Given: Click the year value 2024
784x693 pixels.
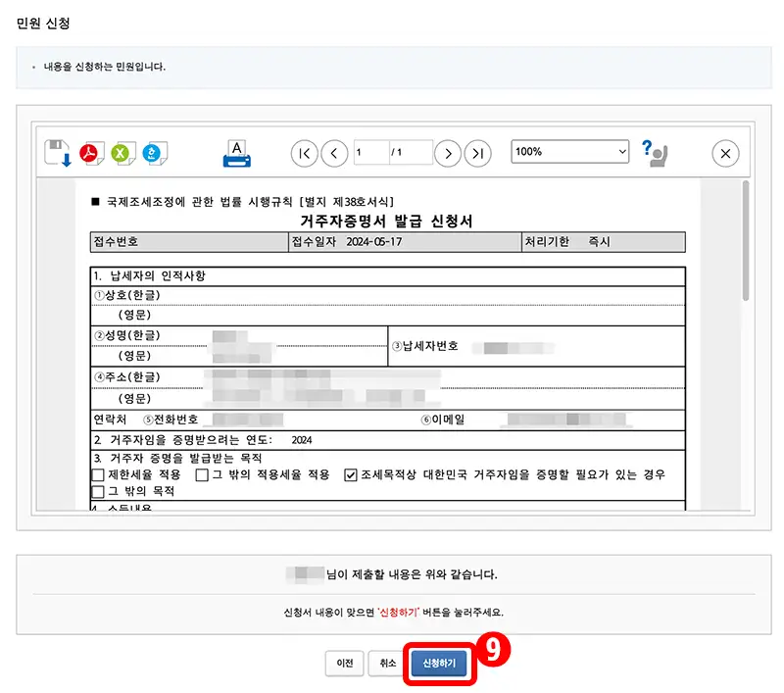Looking at the screenshot, I should pyautogui.click(x=302, y=440).
